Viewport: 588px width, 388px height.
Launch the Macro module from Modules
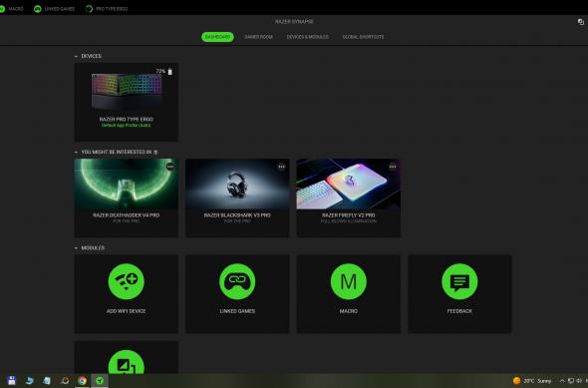tap(349, 294)
